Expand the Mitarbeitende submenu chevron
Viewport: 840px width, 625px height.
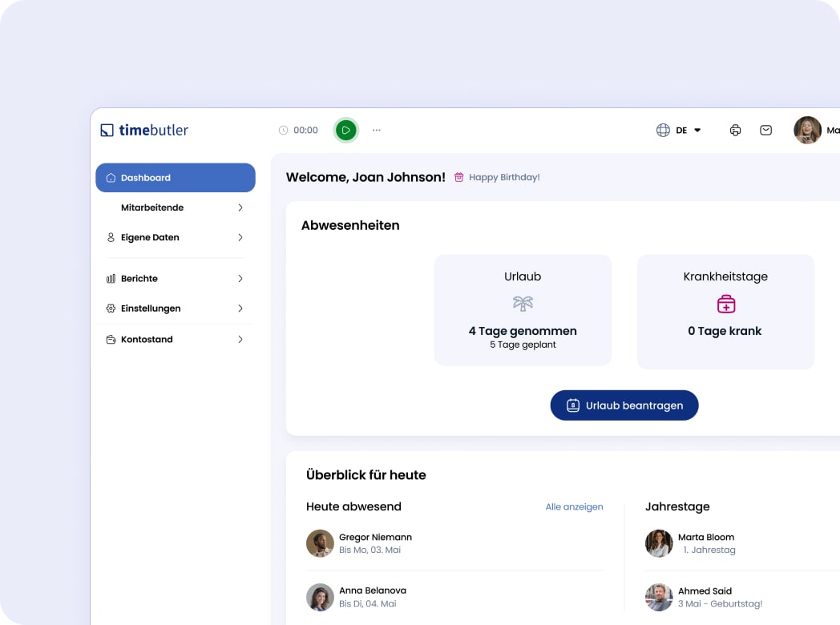tap(240, 208)
